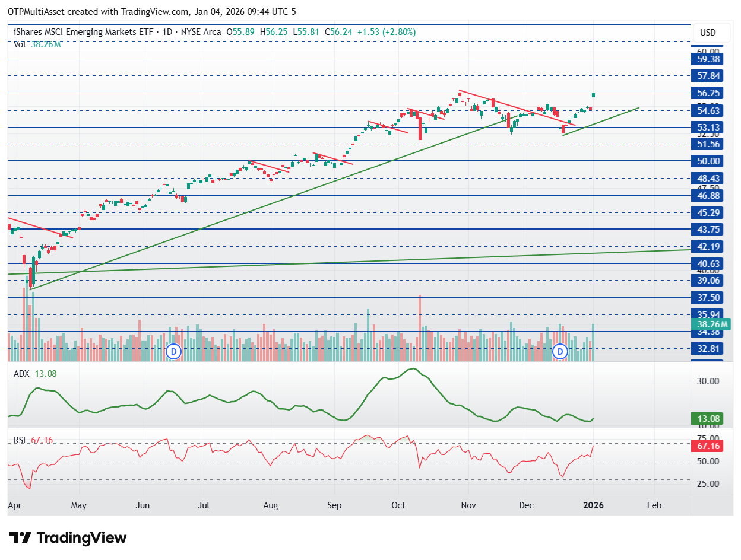Select the Feb label on time axis
The width and height of the screenshot is (741, 560).
pos(654,505)
